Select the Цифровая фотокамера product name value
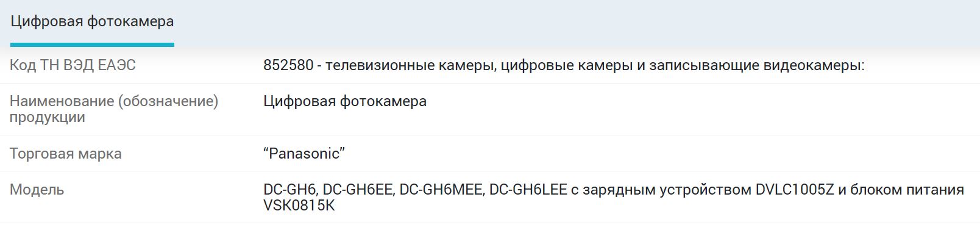 tap(345, 101)
